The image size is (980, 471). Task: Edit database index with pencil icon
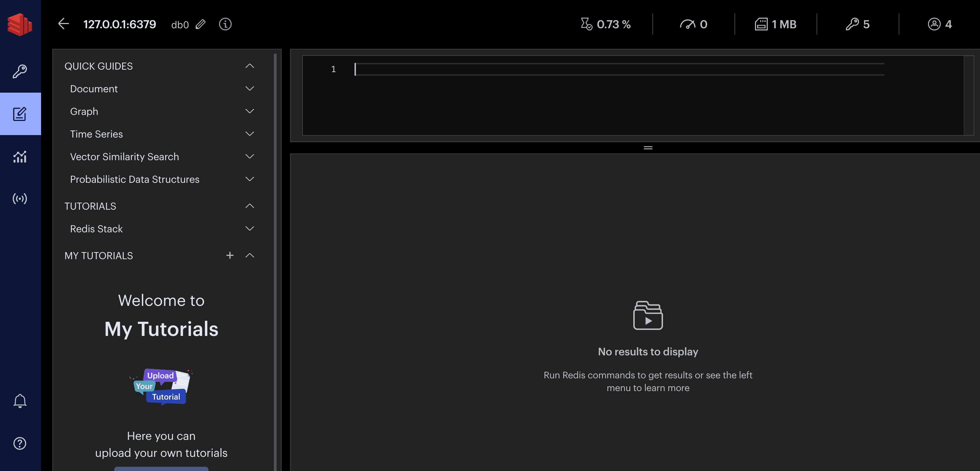(201, 24)
